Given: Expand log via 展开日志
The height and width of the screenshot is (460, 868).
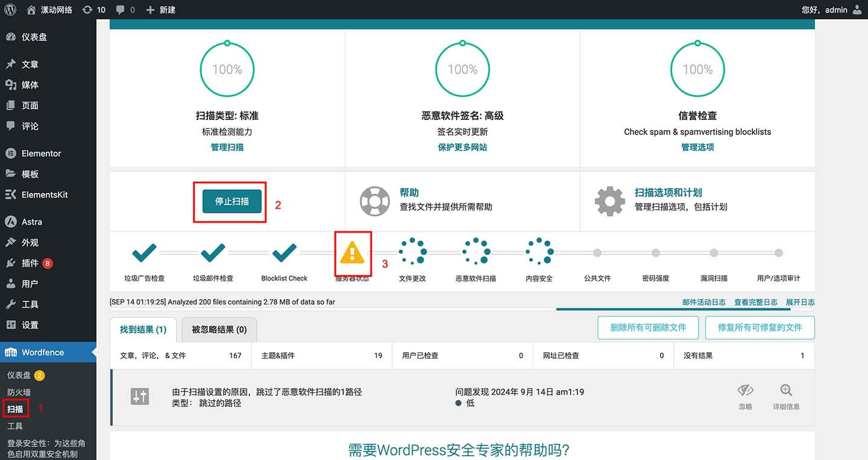Looking at the screenshot, I should 800,302.
